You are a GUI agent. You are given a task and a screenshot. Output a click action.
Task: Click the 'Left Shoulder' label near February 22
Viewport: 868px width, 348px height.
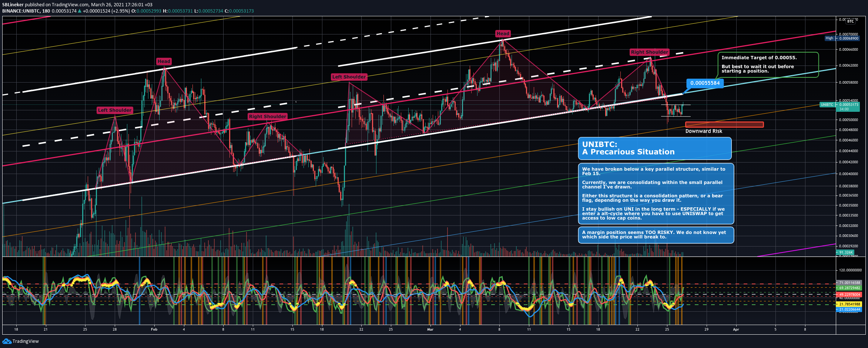[349, 77]
